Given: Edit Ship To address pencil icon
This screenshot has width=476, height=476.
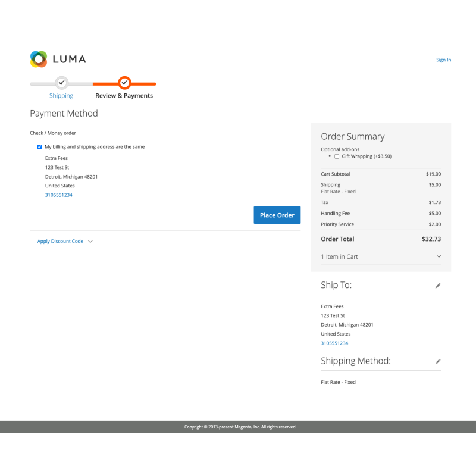Looking at the screenshot, I should point(438,286).
